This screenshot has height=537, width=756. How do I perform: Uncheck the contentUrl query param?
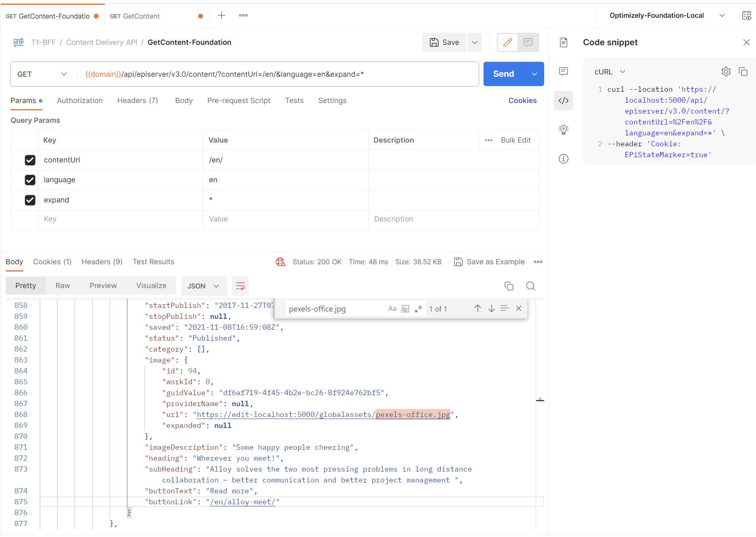(30, 160)
